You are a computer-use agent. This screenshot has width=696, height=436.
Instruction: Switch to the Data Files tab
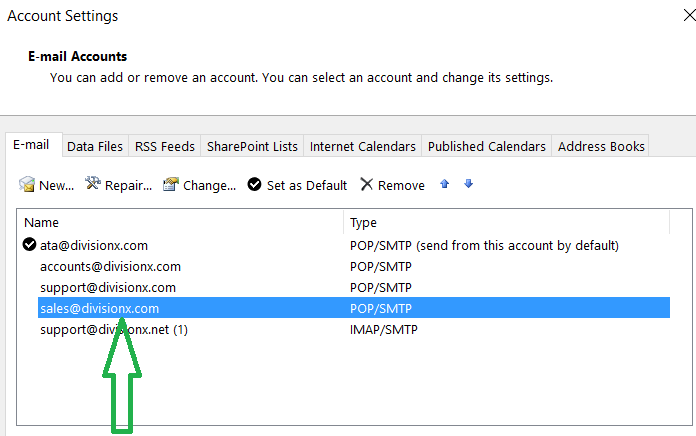[95, 146]
